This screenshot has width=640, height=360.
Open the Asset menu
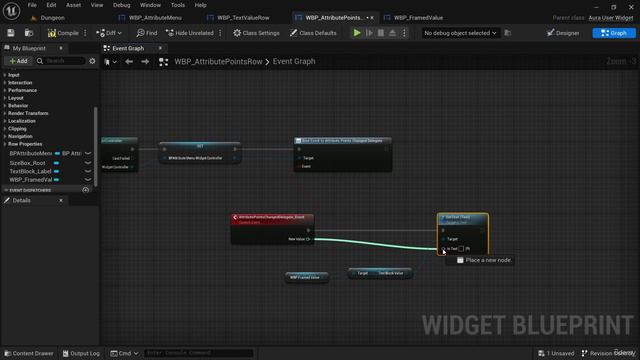click(73, 5)
